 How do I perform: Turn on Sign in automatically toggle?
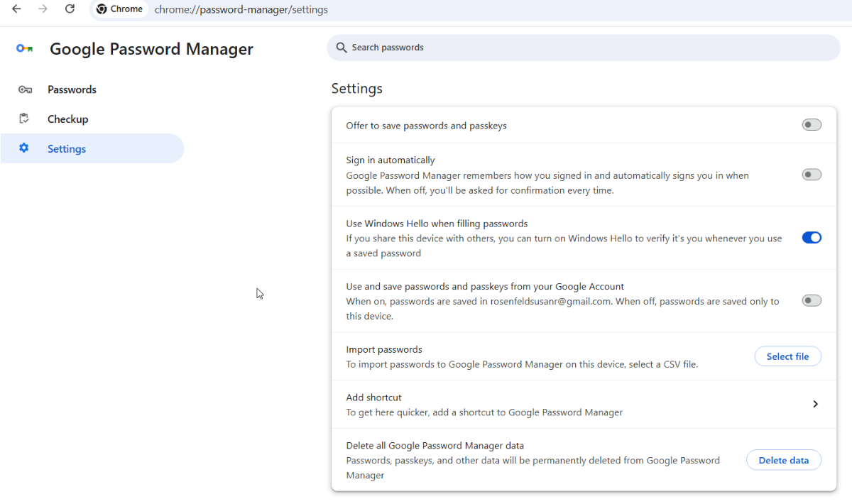(x=812, y=175)
